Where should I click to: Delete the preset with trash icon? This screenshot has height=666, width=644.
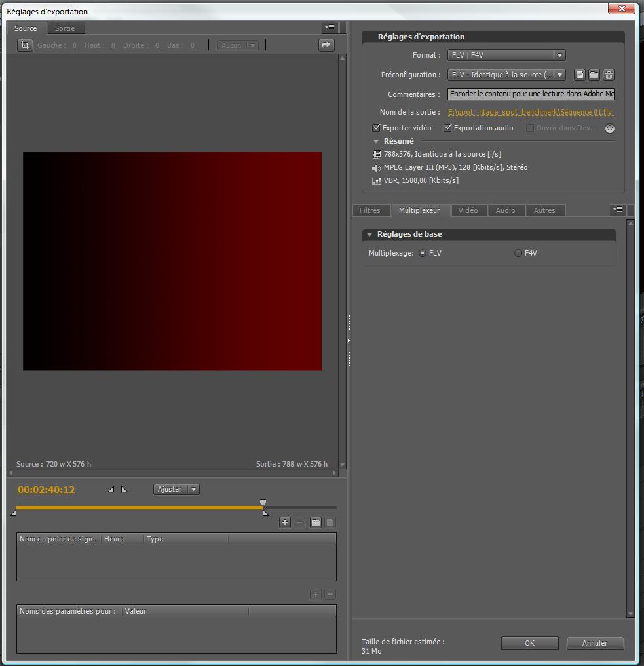coord(609,75)
